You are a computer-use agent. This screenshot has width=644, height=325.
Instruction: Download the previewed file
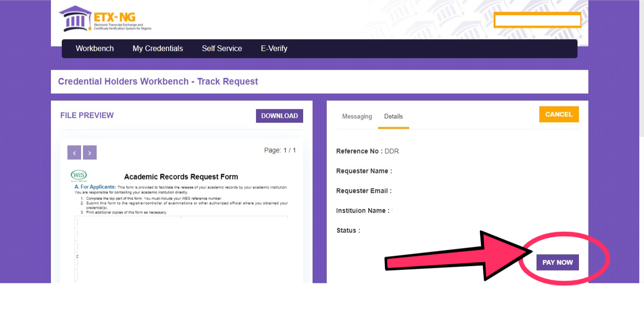[x=280, y=116]
